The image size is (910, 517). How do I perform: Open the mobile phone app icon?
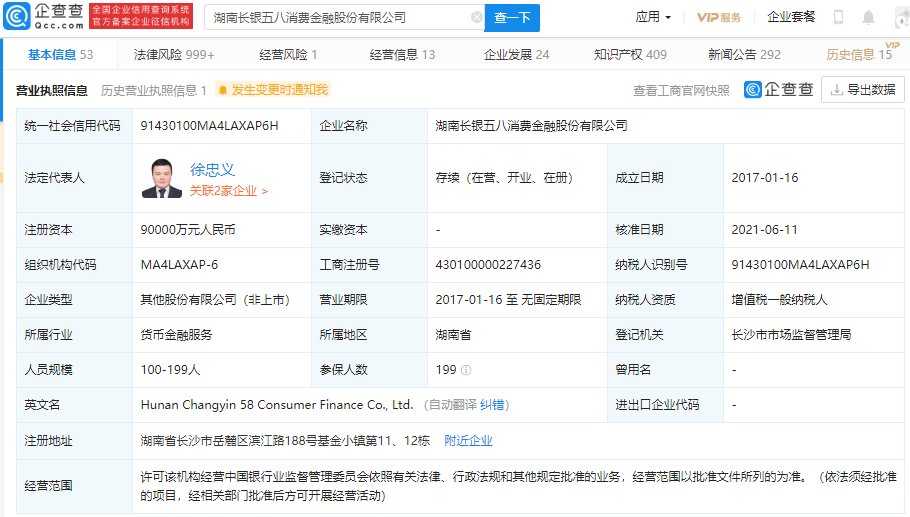tap(838, 17)
